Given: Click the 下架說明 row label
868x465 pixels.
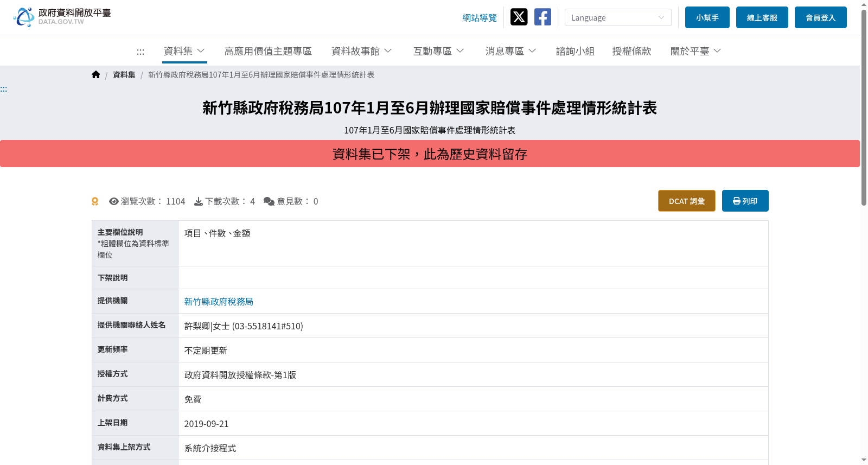Looking at the screenshot, I should click(113, 278).
